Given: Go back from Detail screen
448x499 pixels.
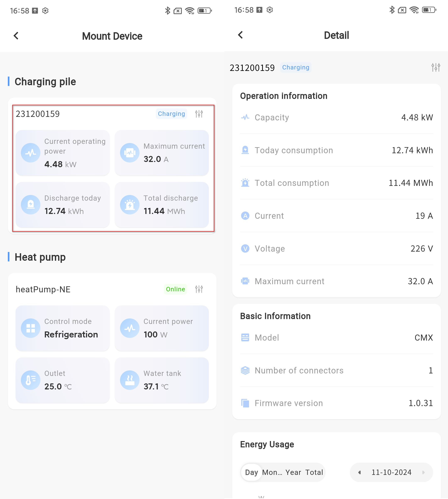Looking at the screenshot, I should click(x=240, y=35).
